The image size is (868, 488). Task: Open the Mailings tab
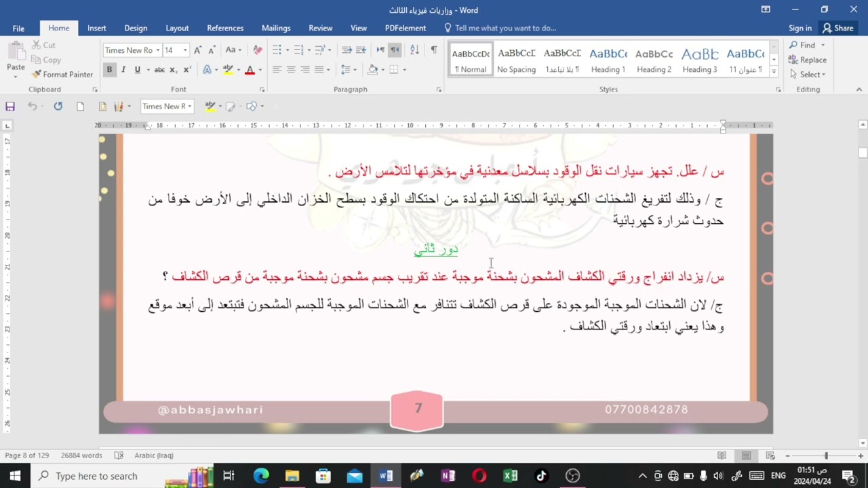276,28
